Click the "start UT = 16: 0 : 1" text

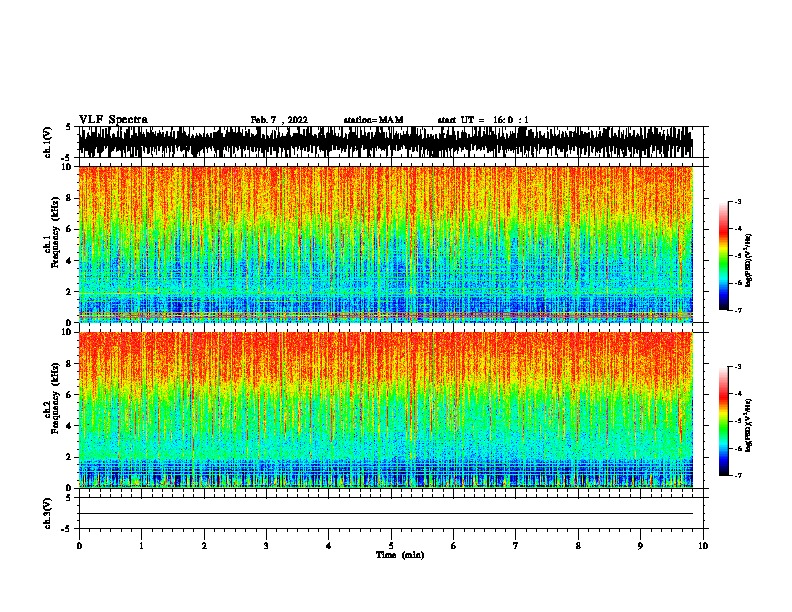click(x=483, y=120)
